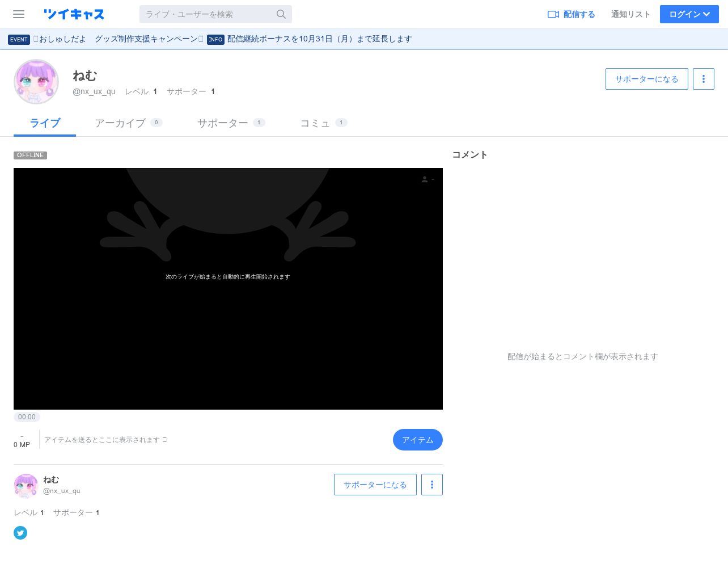
Task: Click the 配信が始まるとコメント欄が表示されます message
Action: click(x=582, y=356)
